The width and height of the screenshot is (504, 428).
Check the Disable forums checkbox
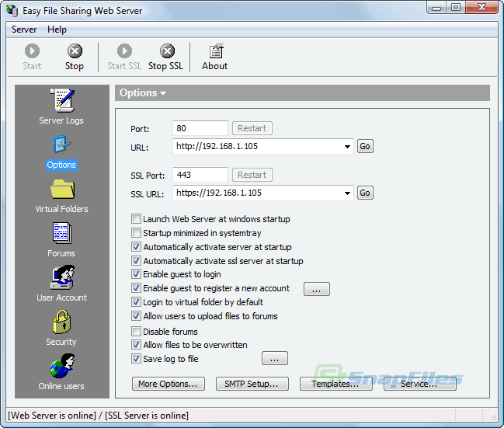point(136,332)
